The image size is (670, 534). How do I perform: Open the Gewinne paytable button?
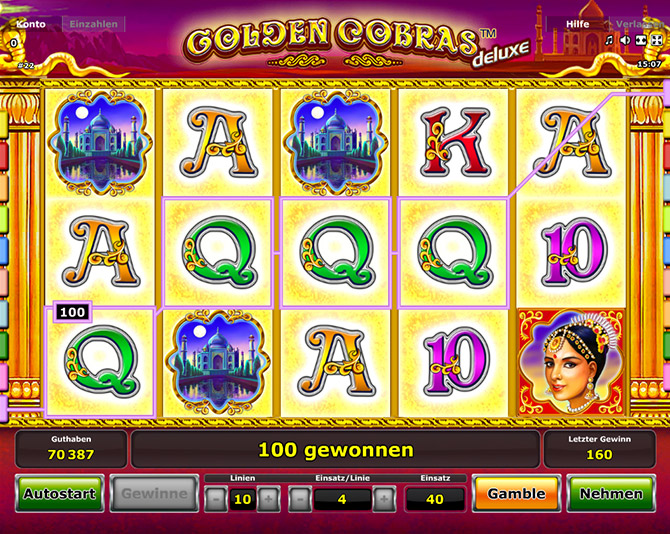(x=154, y=493)
